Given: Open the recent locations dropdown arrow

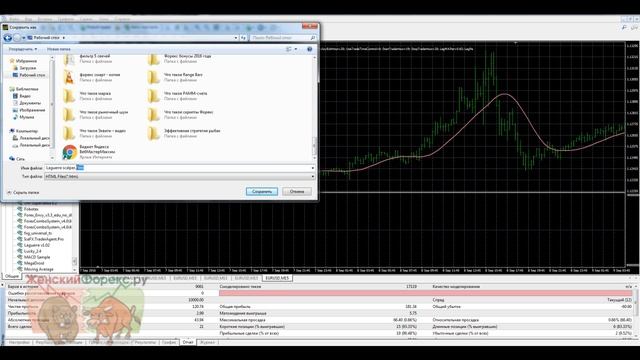Looking at the screenshot, I should [23, 38].
